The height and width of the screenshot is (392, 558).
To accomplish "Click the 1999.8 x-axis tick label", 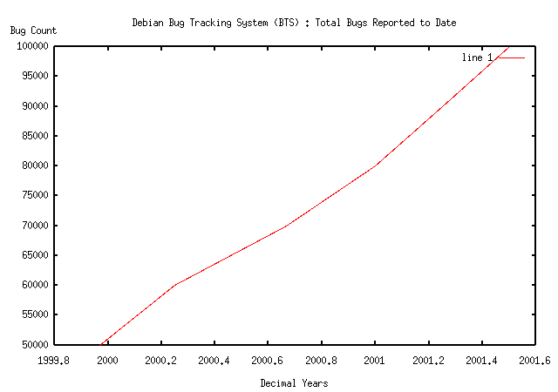I will pyautogui.click(x=56, y=359).
